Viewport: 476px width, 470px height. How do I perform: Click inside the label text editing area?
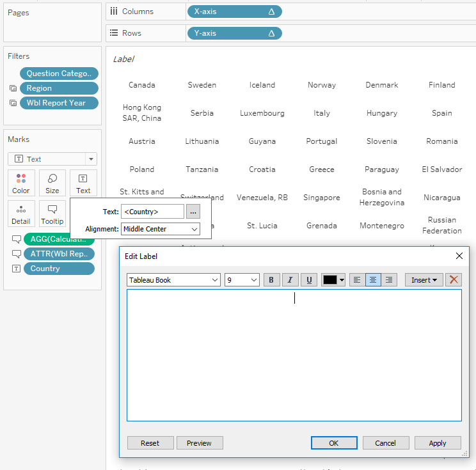coord(294,355)
